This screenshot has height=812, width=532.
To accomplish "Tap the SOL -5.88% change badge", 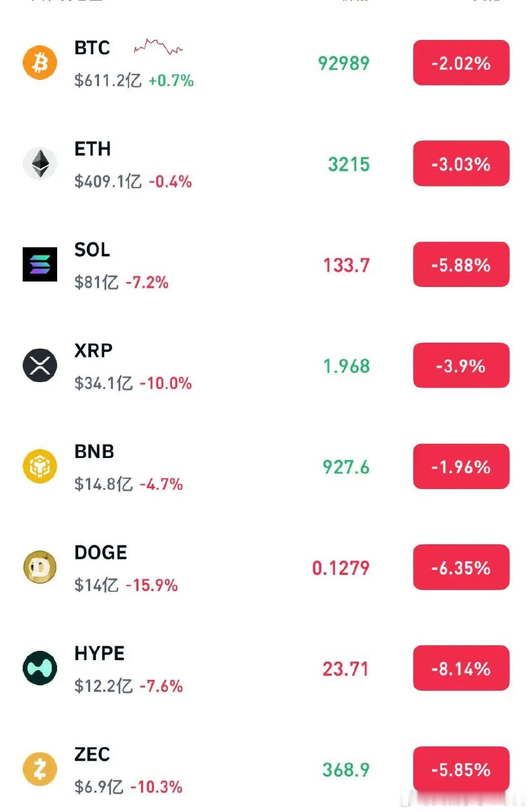I will coord(461,264).
